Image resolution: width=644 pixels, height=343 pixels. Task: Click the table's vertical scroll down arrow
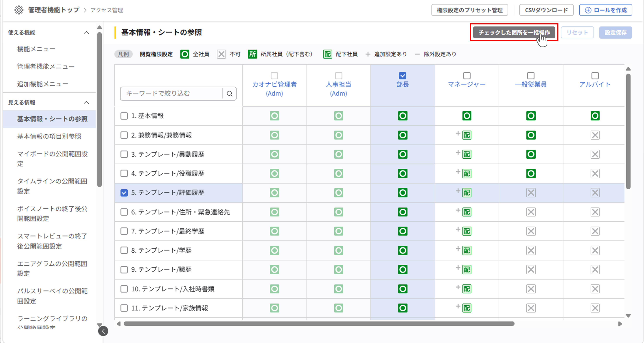(628, 316)
